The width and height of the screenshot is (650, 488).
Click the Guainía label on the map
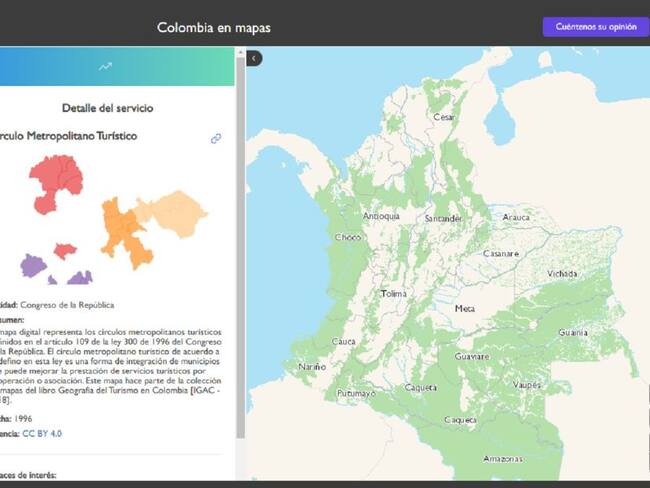[573, 332]
